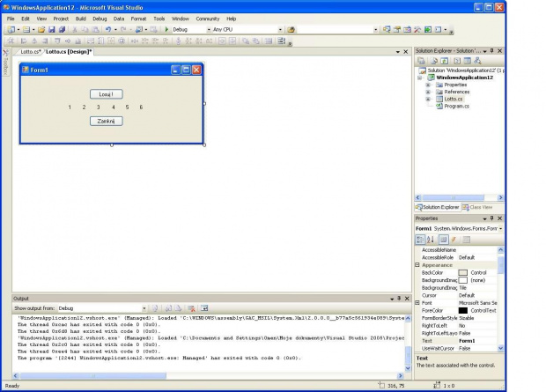546x392 pixels.
Task: Click the Tab Order icon in the layout toolbar
Action: tap(281, 41)
